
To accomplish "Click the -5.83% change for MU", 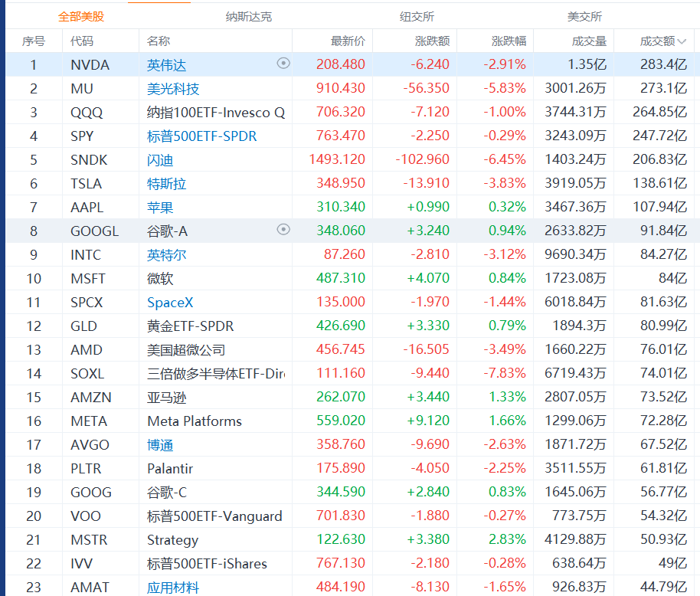I will 505,88.
